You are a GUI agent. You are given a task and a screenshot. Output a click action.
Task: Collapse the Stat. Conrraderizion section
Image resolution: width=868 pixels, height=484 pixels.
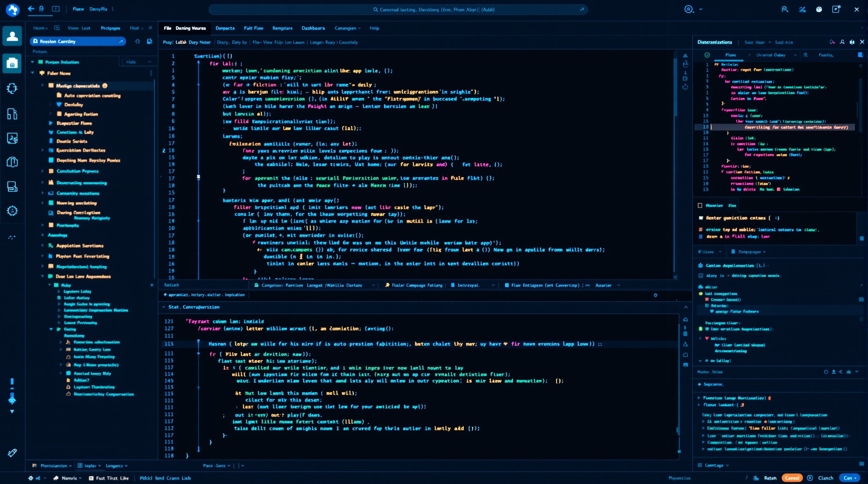click(164, 307)
